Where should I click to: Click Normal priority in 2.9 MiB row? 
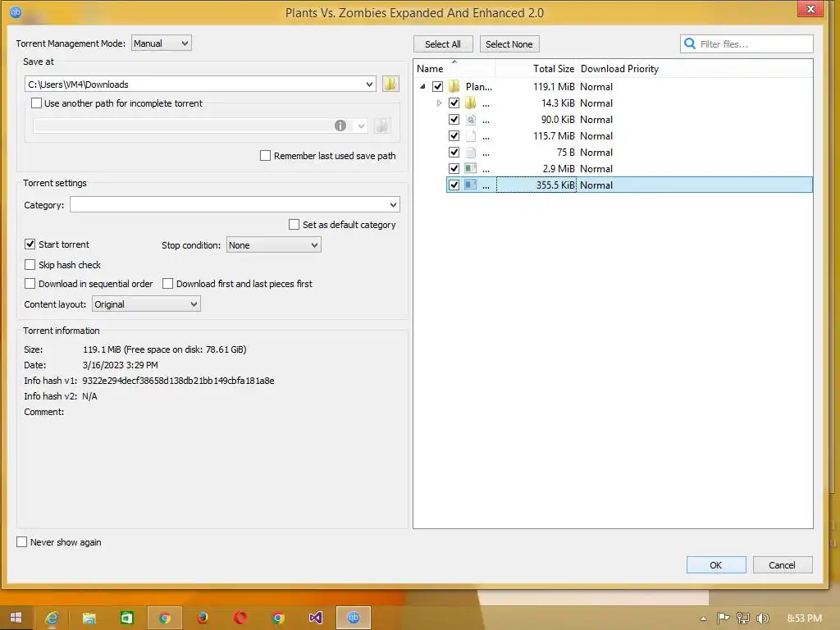click(596, 169)
